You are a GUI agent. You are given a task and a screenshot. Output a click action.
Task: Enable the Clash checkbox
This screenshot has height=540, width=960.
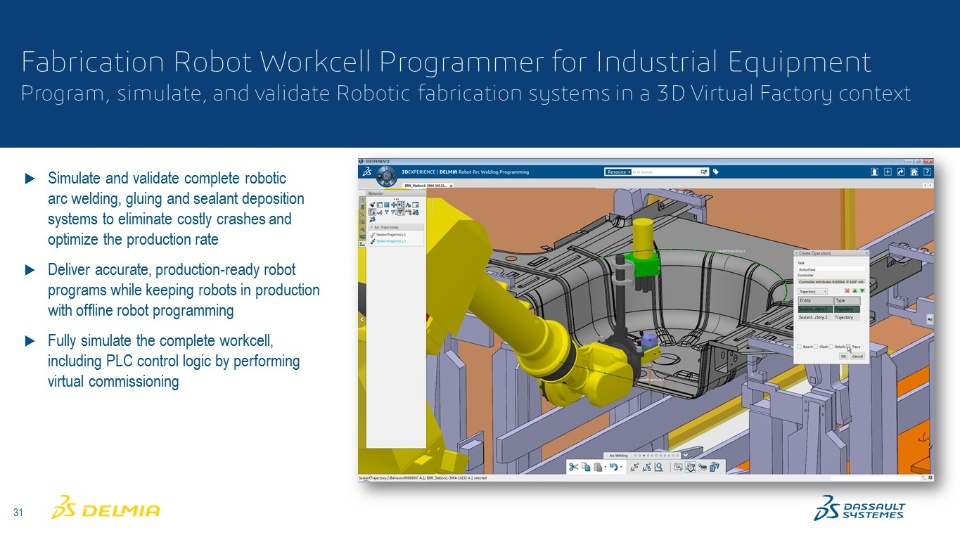click(x=816, y=347)
